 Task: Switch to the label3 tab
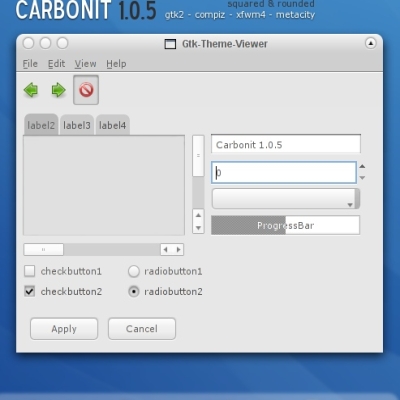tap(77, 125)
